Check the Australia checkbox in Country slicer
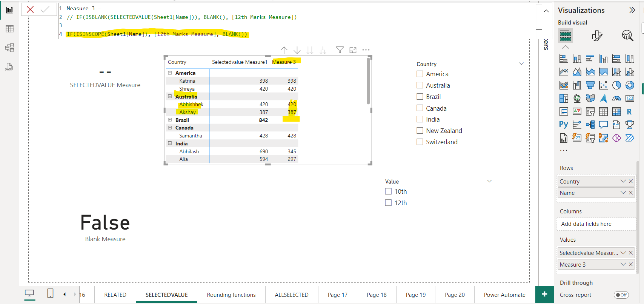This screenshot has height=304, width=644. click(420, 85)
